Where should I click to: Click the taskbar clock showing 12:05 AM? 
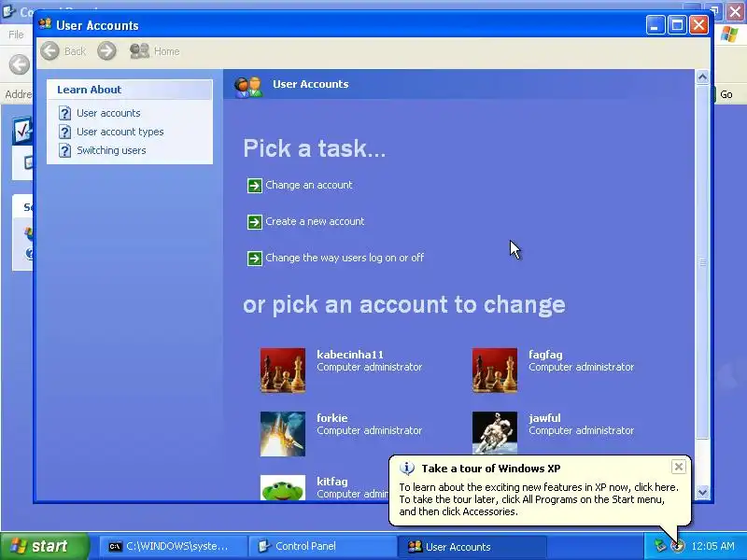pos(712,546)
